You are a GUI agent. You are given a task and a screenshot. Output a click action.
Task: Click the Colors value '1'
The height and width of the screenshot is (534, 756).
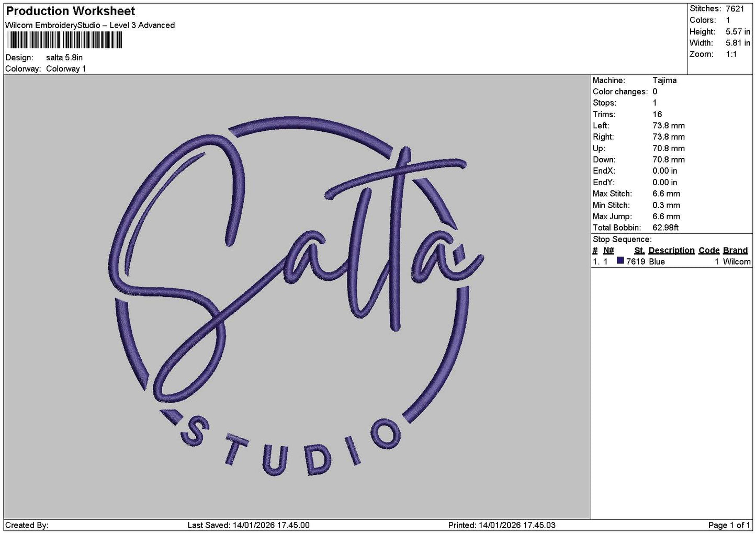[728, 20]
